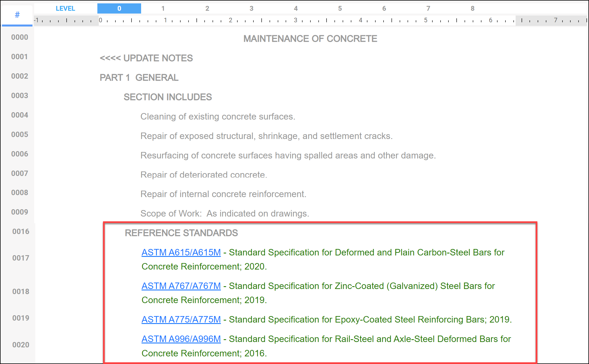Click the ruler at the 0 mark
Viewport: 589px width, 364px height.
tap(100, 20)
